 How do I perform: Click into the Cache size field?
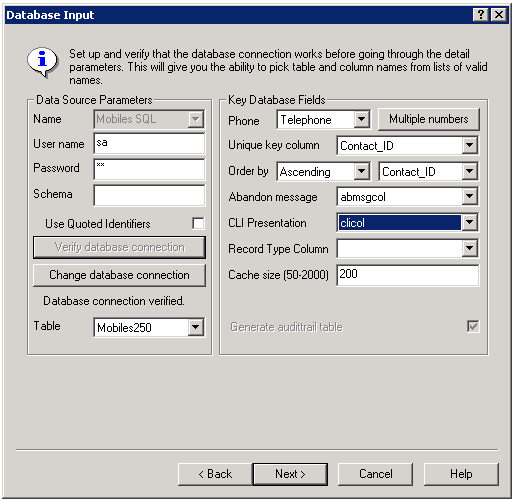tap(408, 275)
